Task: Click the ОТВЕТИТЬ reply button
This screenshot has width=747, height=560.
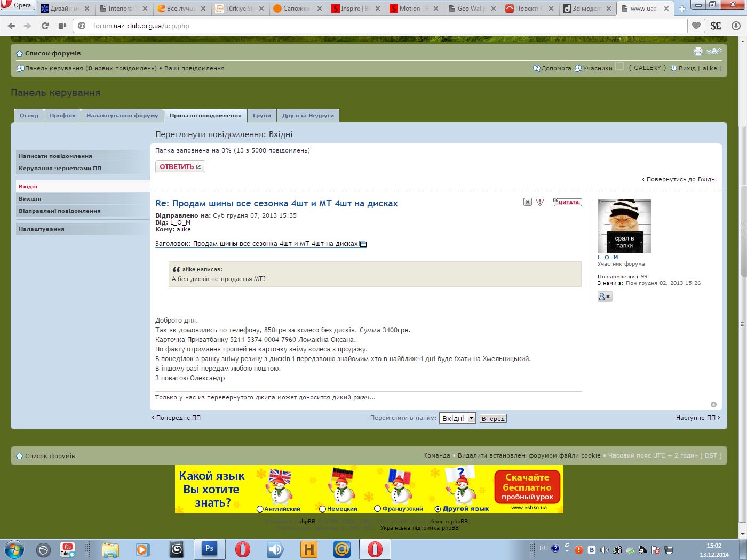Action: [180, 167]
